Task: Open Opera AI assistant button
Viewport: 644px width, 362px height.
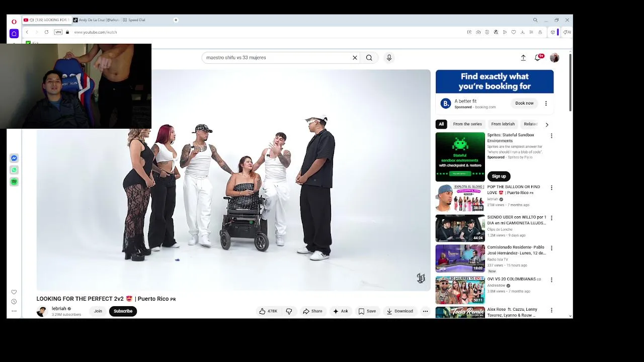Action: [567, 32]
